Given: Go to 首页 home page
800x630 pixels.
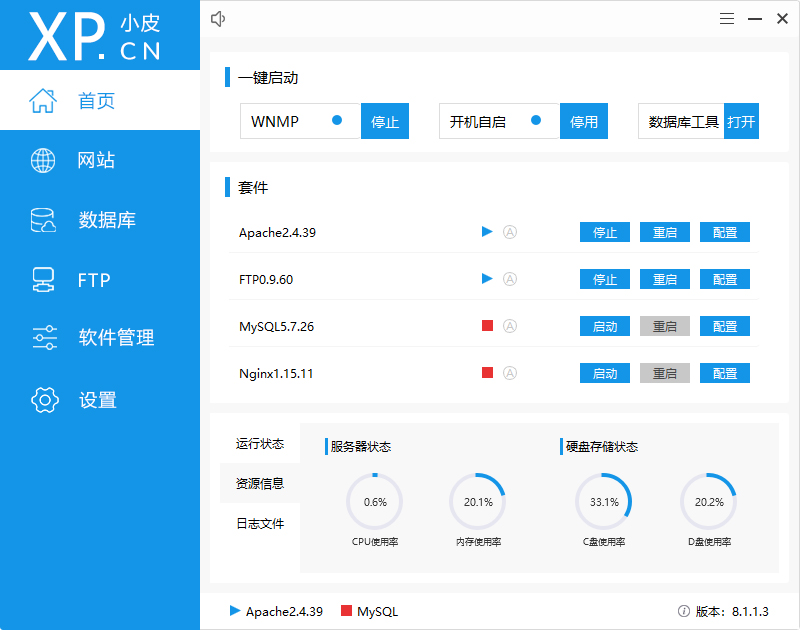Looking at the screenshot, I should 100,100.
